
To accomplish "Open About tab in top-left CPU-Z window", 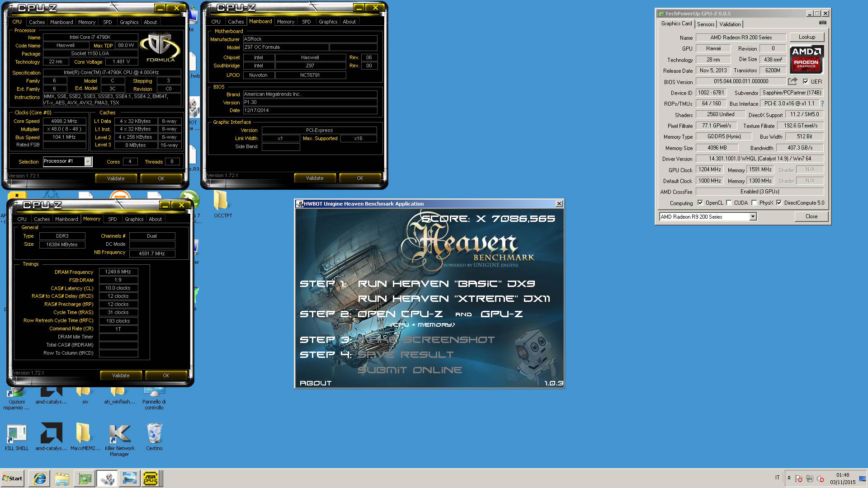I will [151, 22].
